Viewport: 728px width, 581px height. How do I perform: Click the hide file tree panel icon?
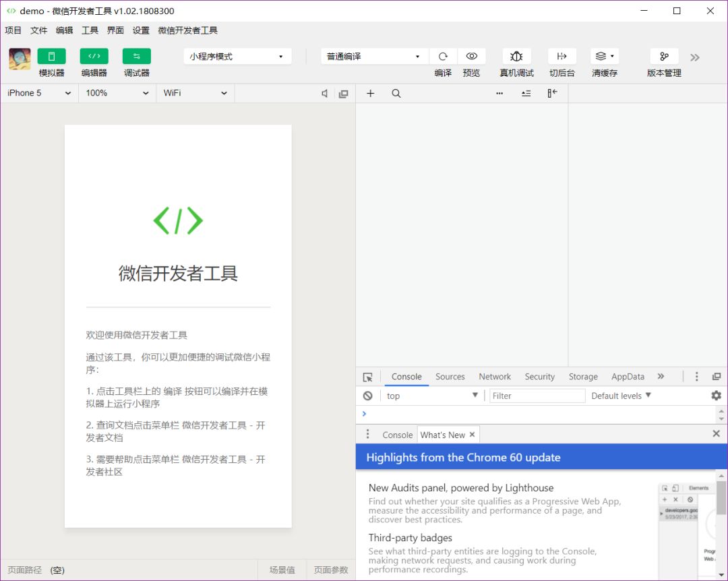click(552, 93)
